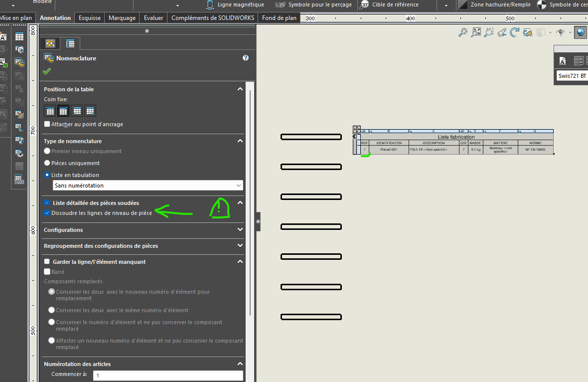
Task: Select the Pièces uniquement radio option
Action: point(47,163)
